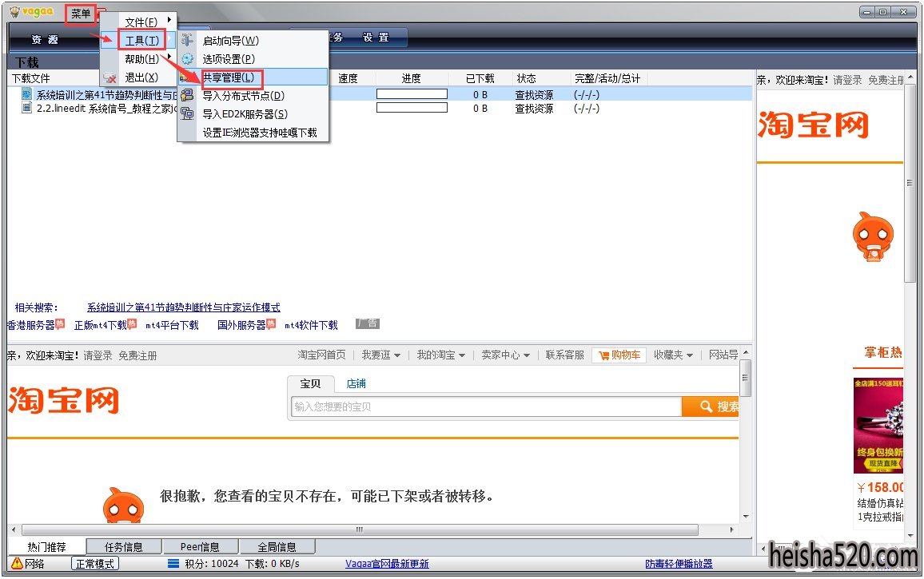
Task: Click the startup wizard icon
Action: pos(187,40)
